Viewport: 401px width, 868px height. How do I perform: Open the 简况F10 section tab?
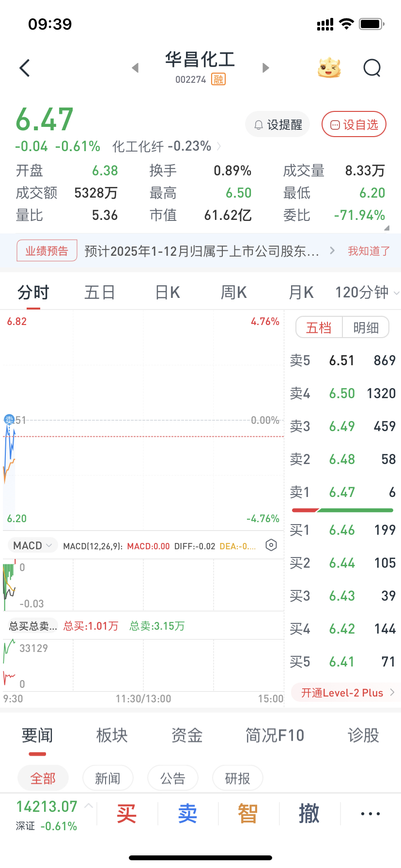(275, 735)
